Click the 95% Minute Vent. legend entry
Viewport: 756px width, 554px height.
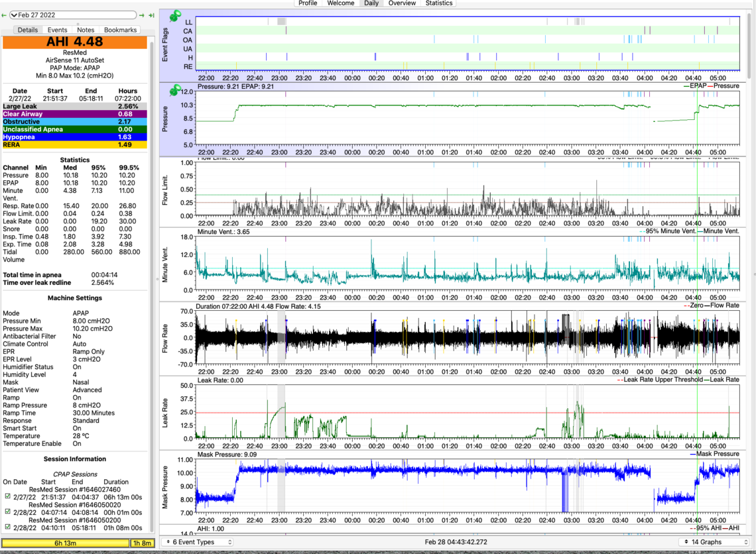[x=668, y=231]
